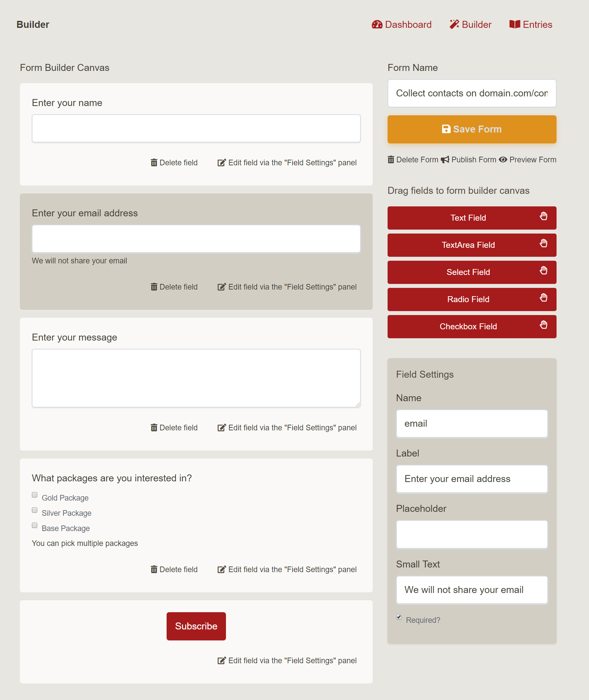Click the Publish Form megaphone icon
The height and width of the screenshot is (700, 589).
point(445,160)
